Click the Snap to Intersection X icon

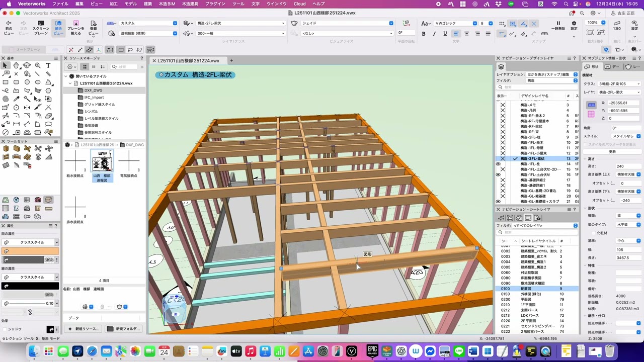point(534,24)
